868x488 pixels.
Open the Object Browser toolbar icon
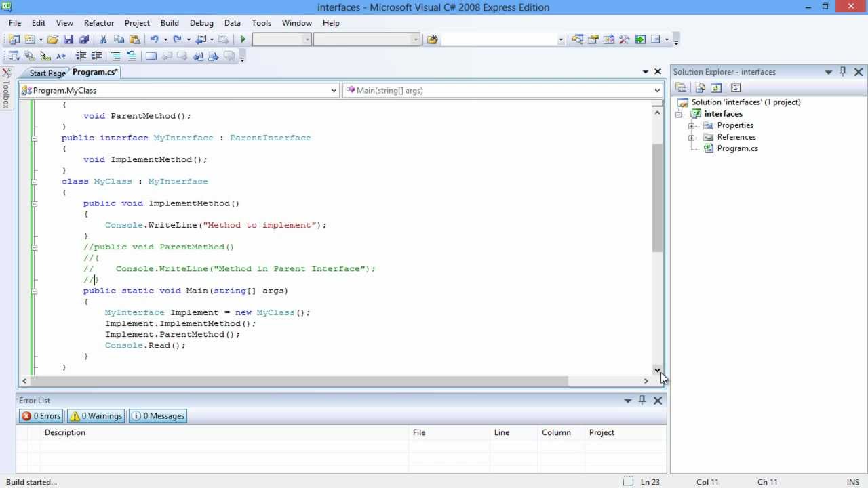[x=609, y=39]
